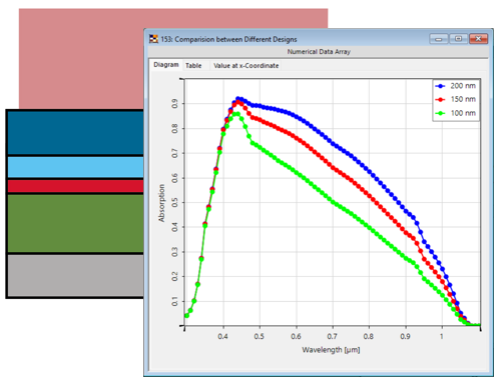Image resolution: width=497 pixels, height=381 pixels.
Task: Click the blue 200 nm legend marker
Action: click(440, 86)
